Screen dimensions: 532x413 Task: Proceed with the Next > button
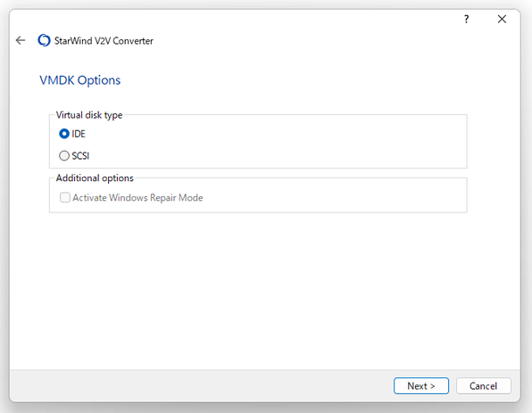coord(421,386)
